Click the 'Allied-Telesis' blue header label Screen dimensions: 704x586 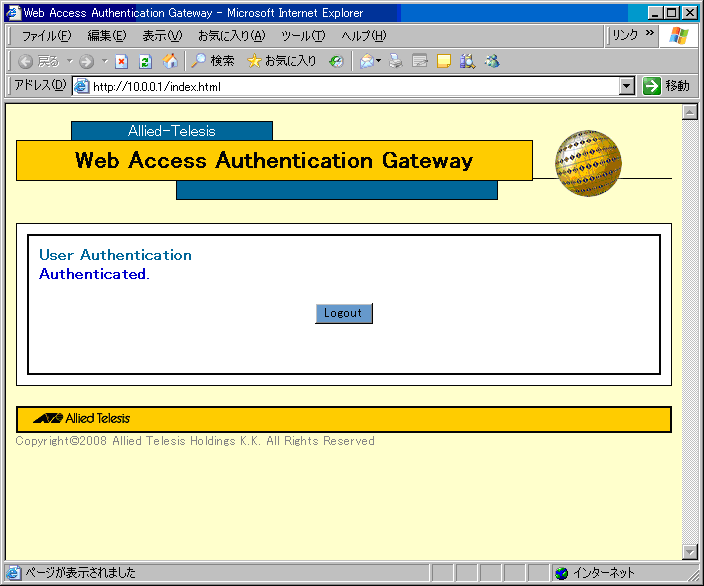[x=172, y=131]
